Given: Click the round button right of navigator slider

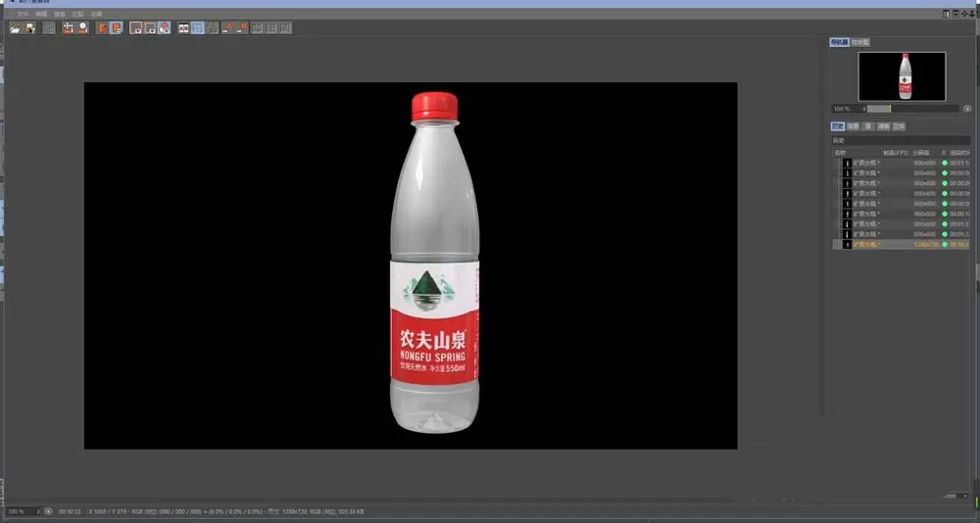Looking at the screenshot, I should click(967, 109).
